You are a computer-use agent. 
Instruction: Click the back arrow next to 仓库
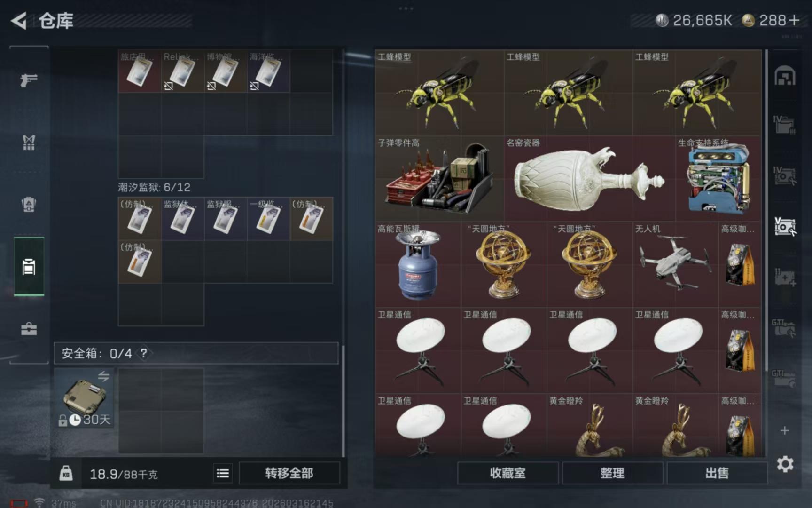point(19,21)
